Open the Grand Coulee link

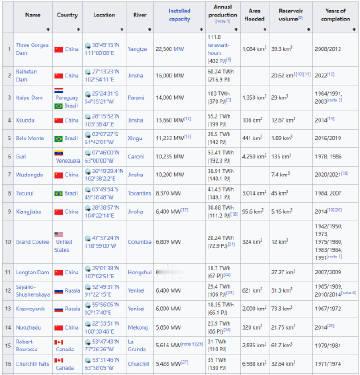click(x=32, y=242)
